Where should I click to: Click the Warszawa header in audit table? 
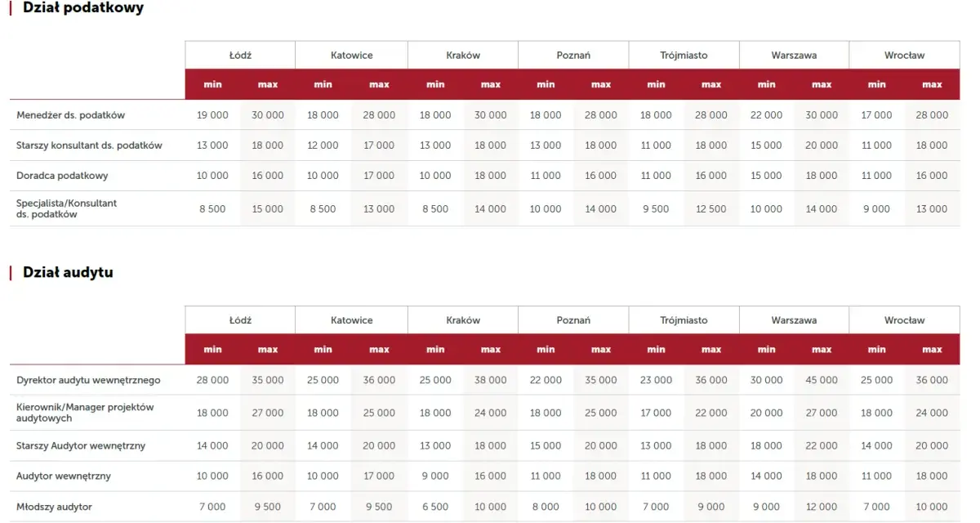pos(794,320)
